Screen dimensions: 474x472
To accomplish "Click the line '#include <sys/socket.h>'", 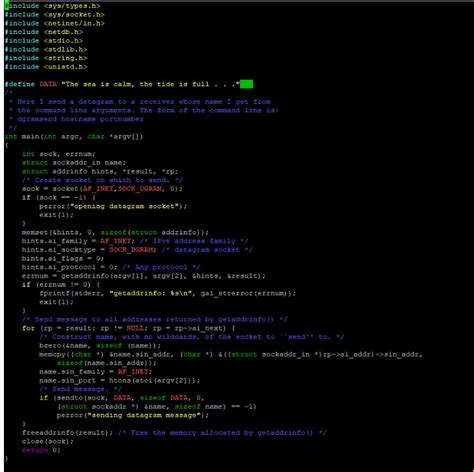I will [55, 15].
